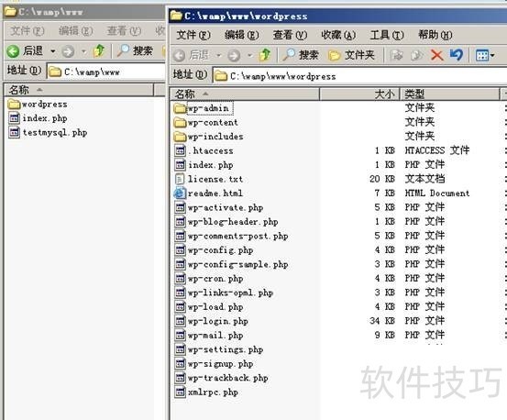This screenshot has height=420, width=507.
Task: Select wp-links-opml.php file name
Action: 230,293
